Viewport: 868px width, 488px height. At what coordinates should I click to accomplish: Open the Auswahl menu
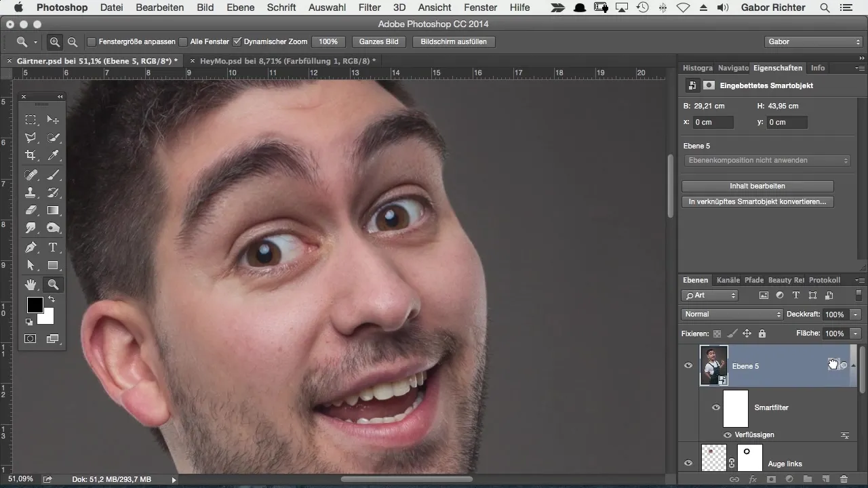click(327, 7)
